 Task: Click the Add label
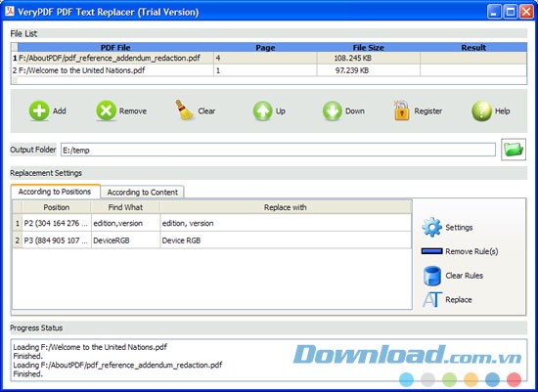(x=60, y=110)
